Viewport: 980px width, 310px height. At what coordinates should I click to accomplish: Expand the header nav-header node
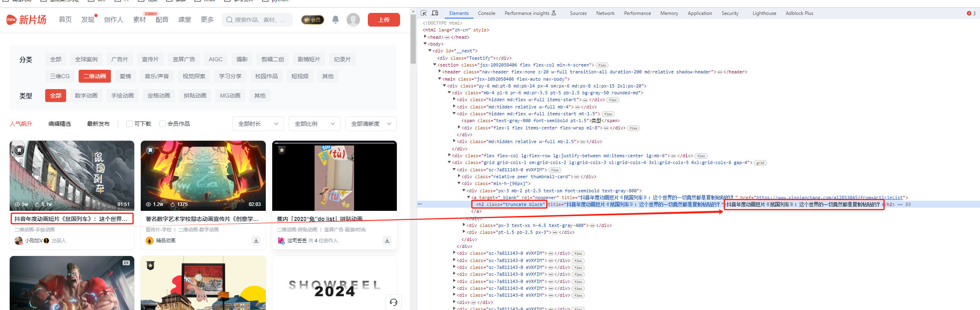[x=440, y=71]
